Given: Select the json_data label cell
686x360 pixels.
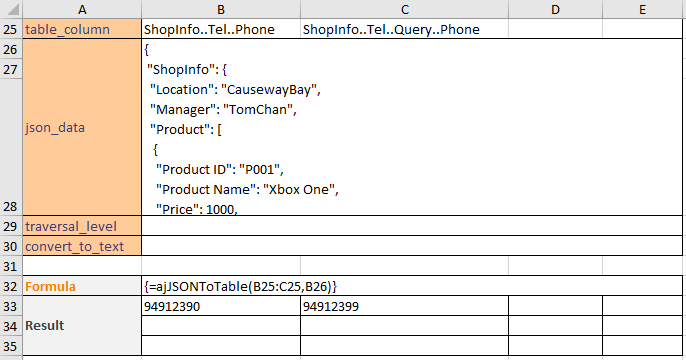Looking at the screenshot, I should [82, 127].
